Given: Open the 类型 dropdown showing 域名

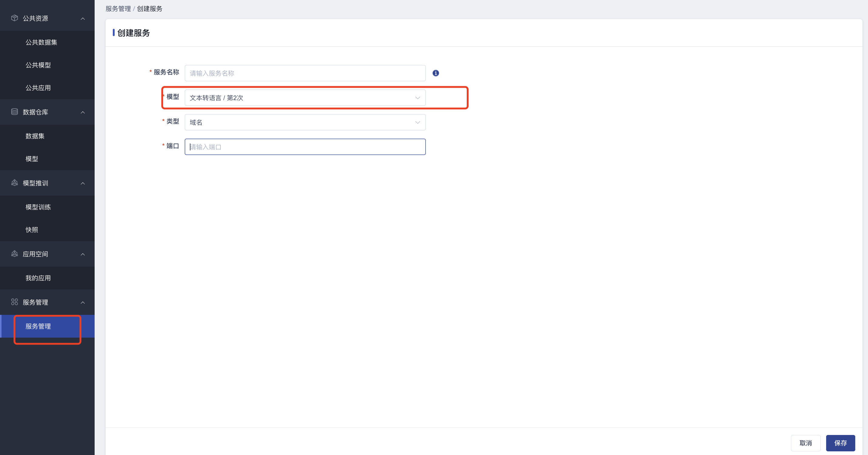Looking at the screenshot, I should click(x=304, y=122).
